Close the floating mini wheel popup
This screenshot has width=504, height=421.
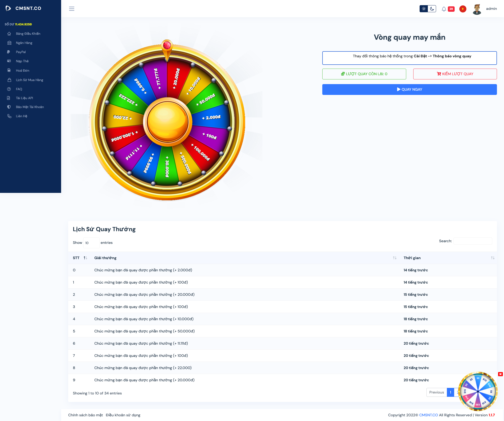tap(500, 374)
